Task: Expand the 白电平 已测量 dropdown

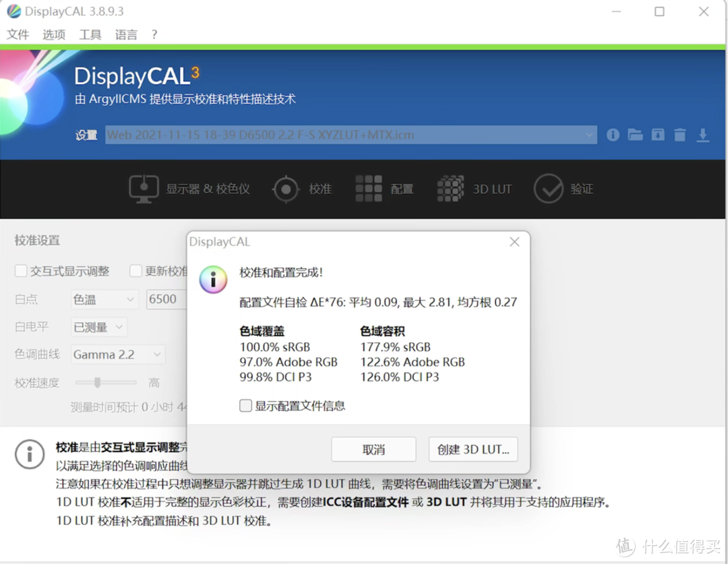Action: [x=98, y=327]
